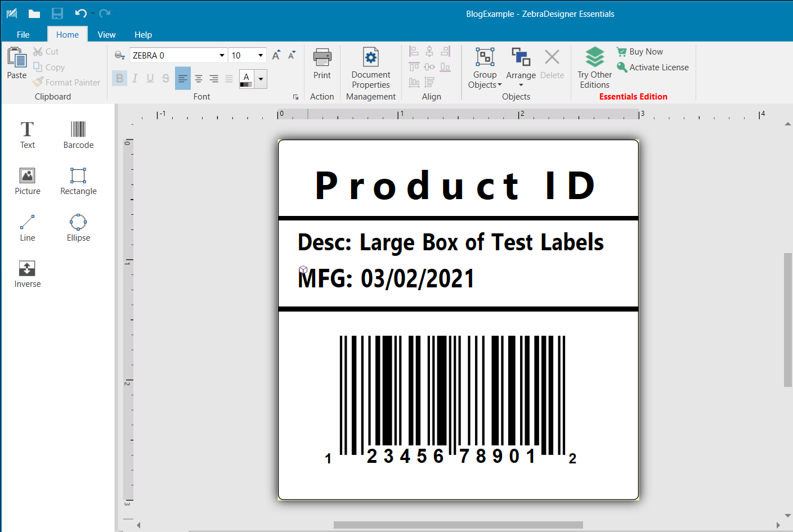Switch to the View tab
Image resolution: width=793 pixels, height=532 pixels.
point(106,34)
